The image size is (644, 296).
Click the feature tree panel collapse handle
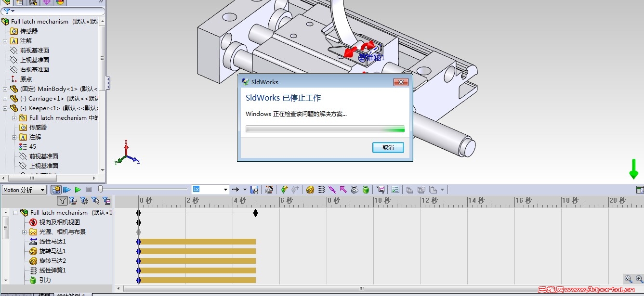pyautogui.click(x=108, y=83)
